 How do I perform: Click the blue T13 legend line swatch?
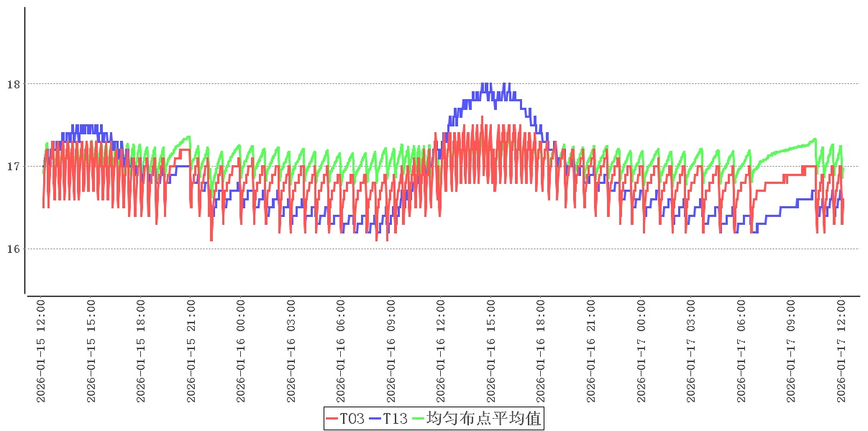click(x=375, y=418)
